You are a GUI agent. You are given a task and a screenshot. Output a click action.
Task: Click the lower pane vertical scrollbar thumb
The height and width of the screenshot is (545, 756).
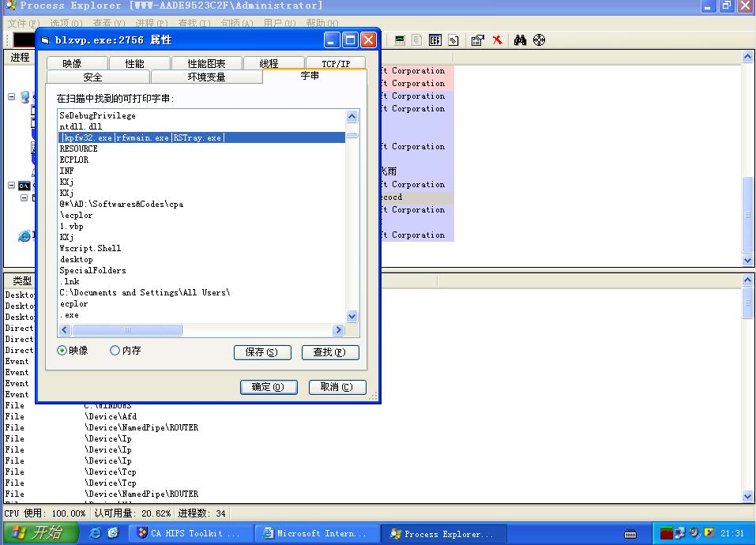(747, 302)
